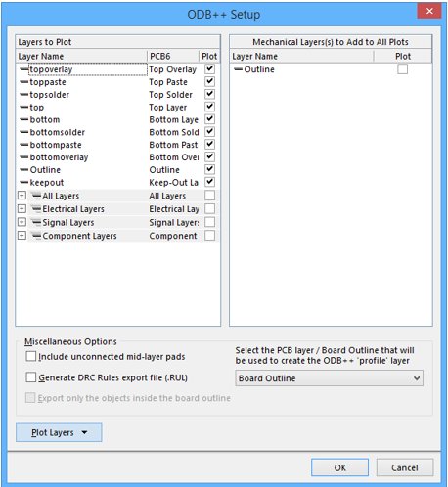Check Plot for the Electrical Layers group
Image resolution: width=448 pixels, height=487 pixels.
click(209, 208)
